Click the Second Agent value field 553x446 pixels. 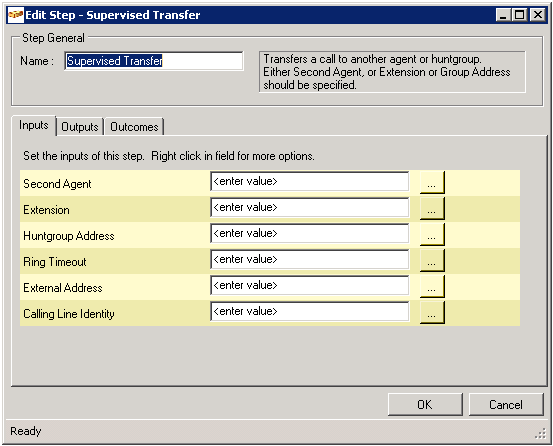click(x=310, y=182)
